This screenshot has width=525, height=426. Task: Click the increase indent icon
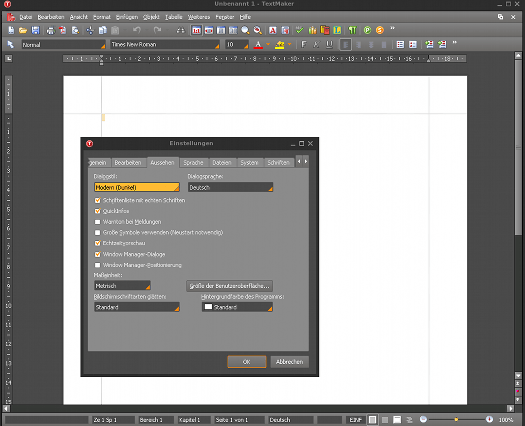(x=442, y=45)
